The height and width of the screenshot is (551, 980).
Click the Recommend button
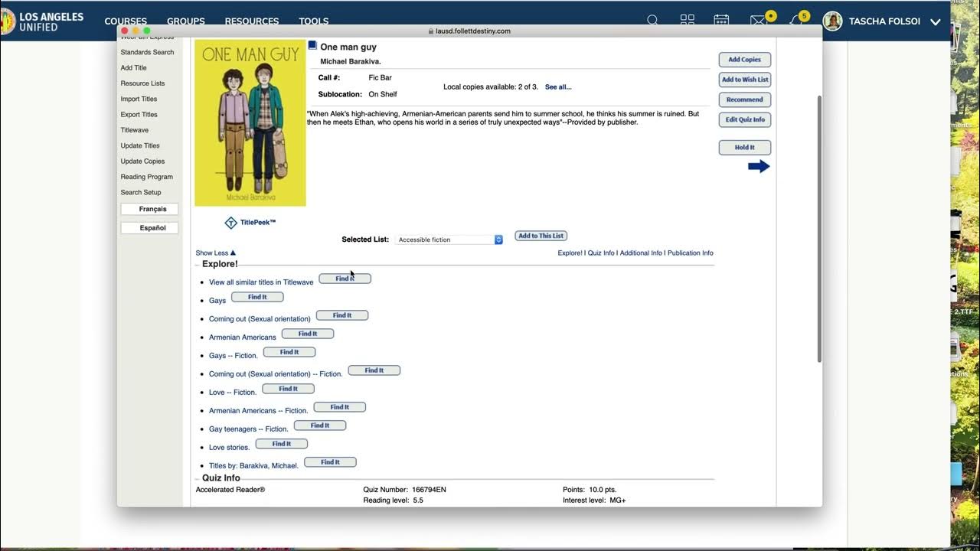[x=744, y=99]
